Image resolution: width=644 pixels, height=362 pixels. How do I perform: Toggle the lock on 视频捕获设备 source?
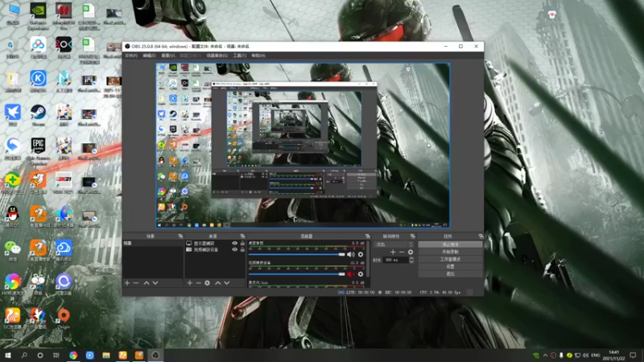tap(242, 249)
